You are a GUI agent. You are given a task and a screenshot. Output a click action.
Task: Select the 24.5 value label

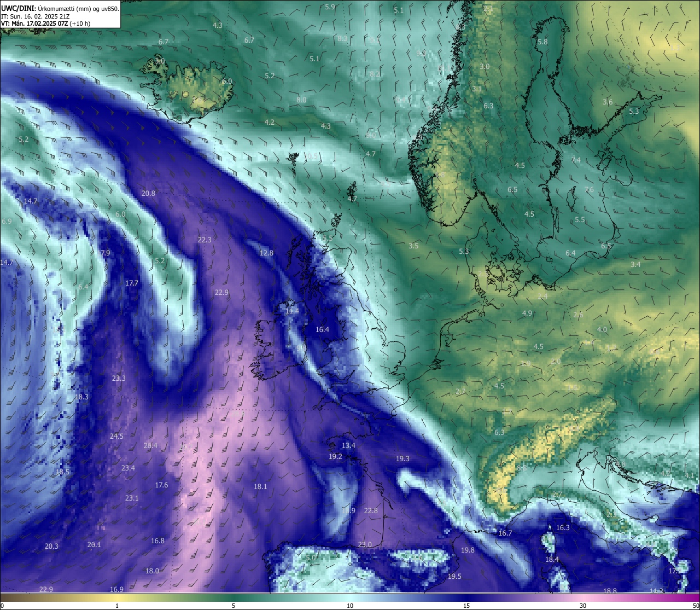(116, 437)
